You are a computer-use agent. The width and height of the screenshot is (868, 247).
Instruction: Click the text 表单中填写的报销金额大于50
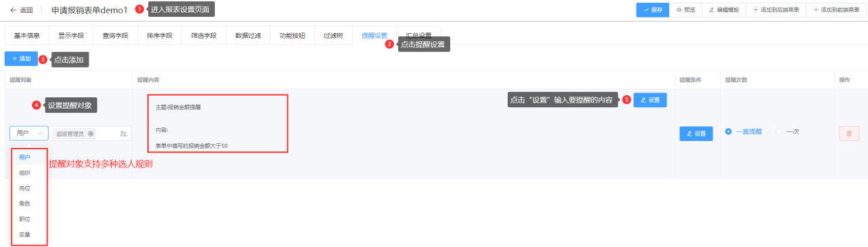click(191, 145)
